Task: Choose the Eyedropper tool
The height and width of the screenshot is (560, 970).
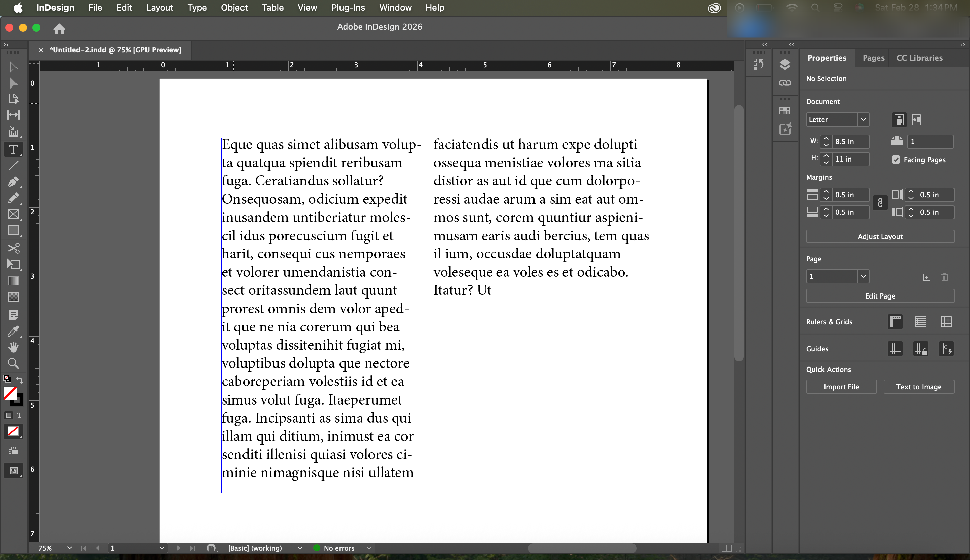Action: click(x=13, y=331)
